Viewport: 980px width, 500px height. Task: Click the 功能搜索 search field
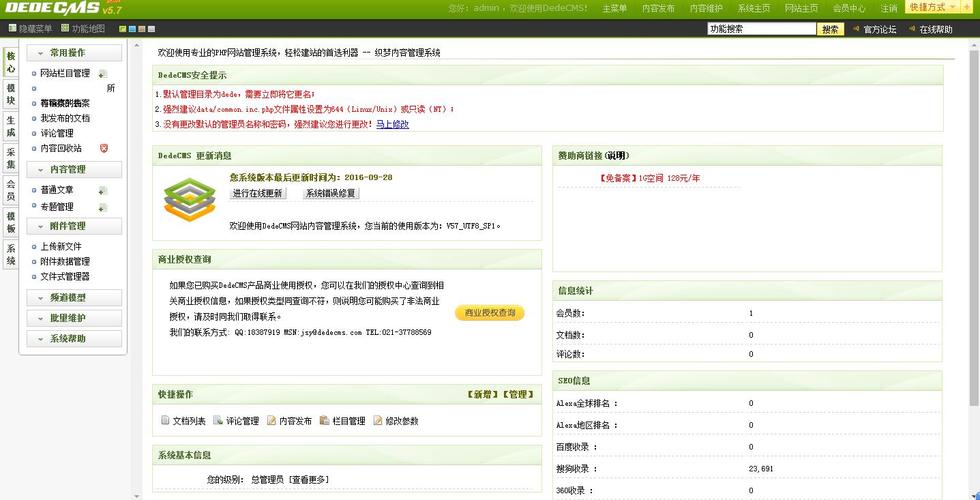(x=761, y=29)
